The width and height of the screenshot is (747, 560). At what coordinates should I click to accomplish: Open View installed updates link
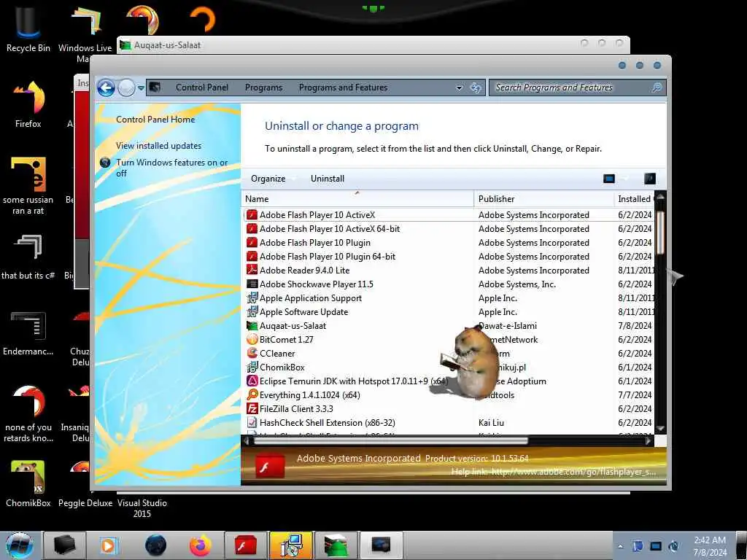158,146
